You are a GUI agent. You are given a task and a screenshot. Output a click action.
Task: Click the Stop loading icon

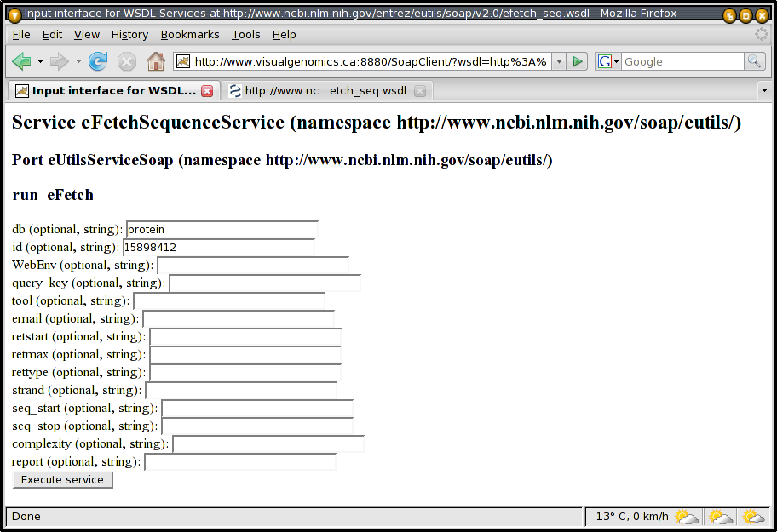point(127,61)
